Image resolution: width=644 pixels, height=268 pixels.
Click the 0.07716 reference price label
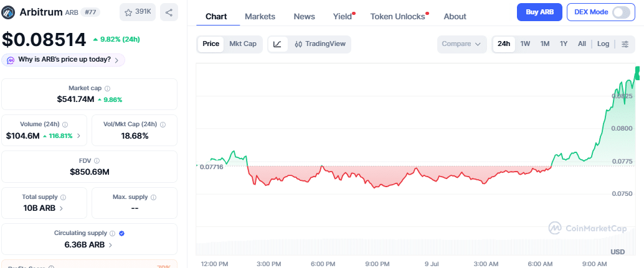pos(211,167)
